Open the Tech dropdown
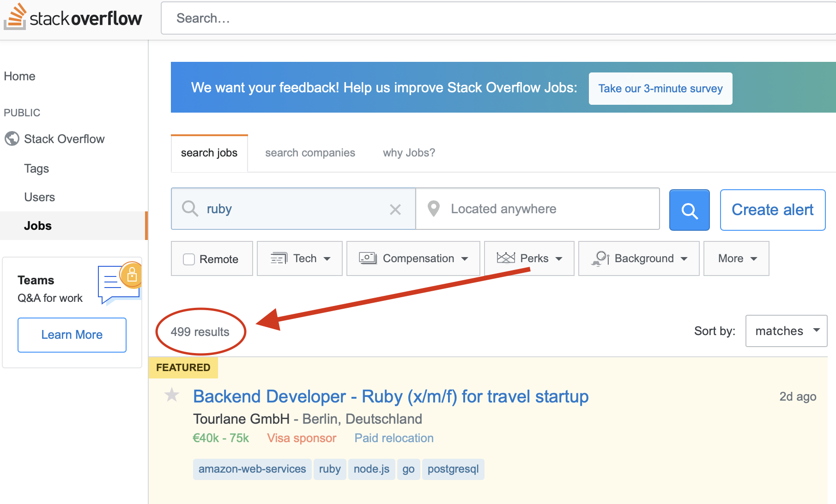This screenshot has height=504, width=836. (299, 258)
